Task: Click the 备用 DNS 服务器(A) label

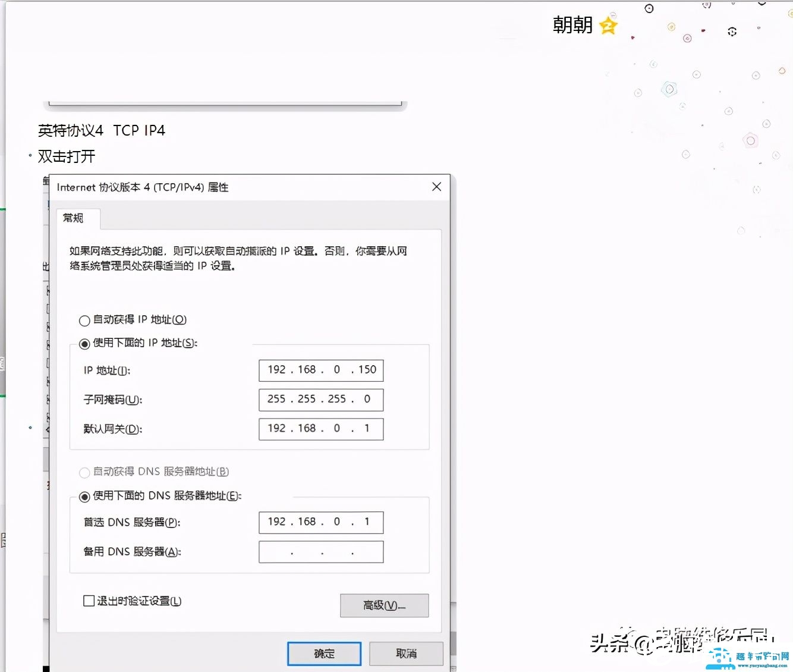Action: click(132, 552)
